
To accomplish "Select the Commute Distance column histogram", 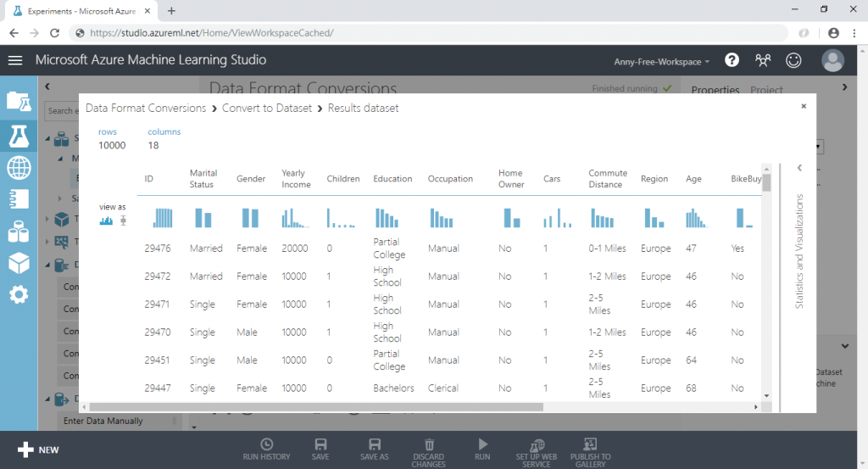I will coord(603,218).
